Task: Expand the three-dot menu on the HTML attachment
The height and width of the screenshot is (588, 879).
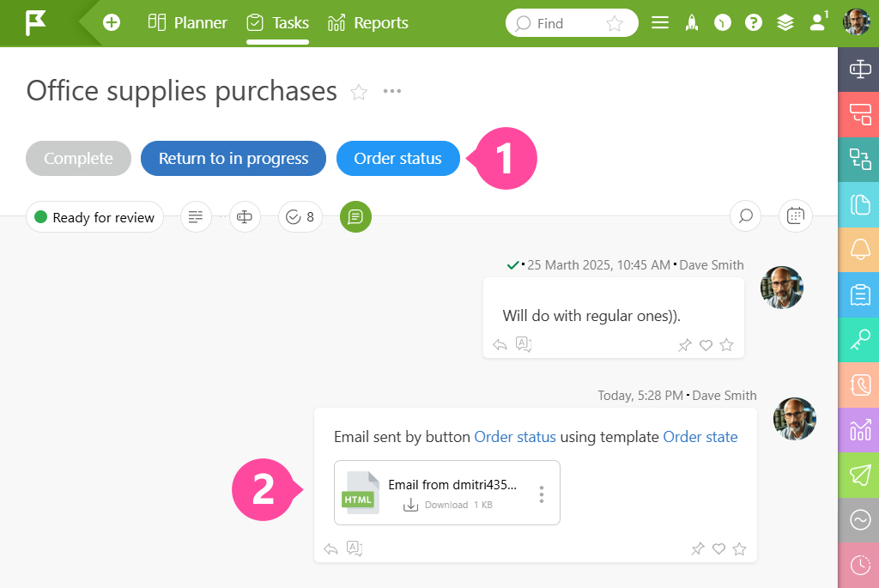Action: tap(542, 494)
